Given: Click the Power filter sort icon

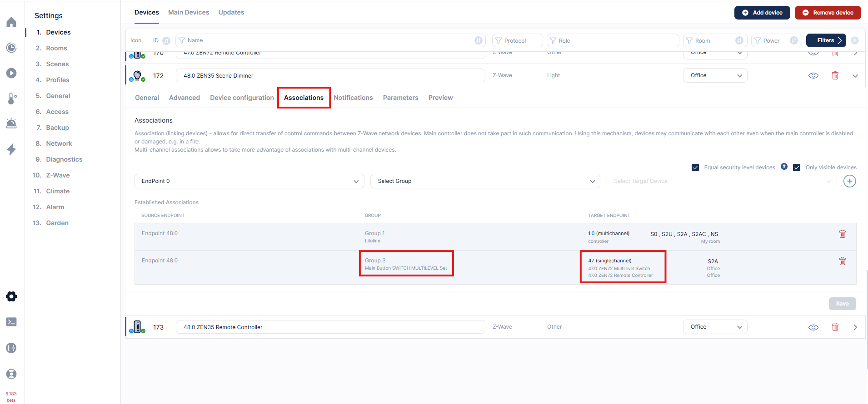Looking at the screenshot, I should [794, 40].
